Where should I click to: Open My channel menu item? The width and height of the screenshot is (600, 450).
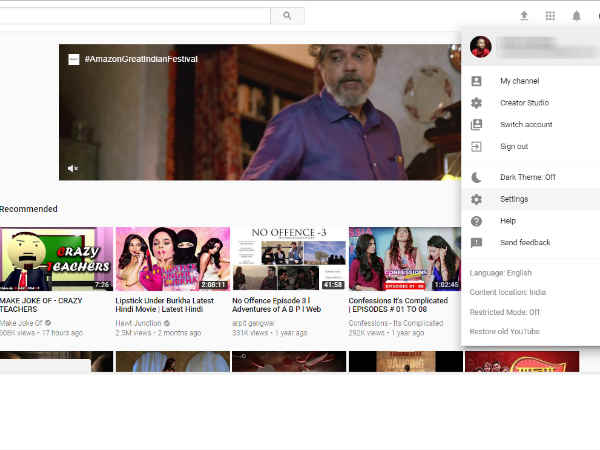pyautogui.click(x=531, y=81)
